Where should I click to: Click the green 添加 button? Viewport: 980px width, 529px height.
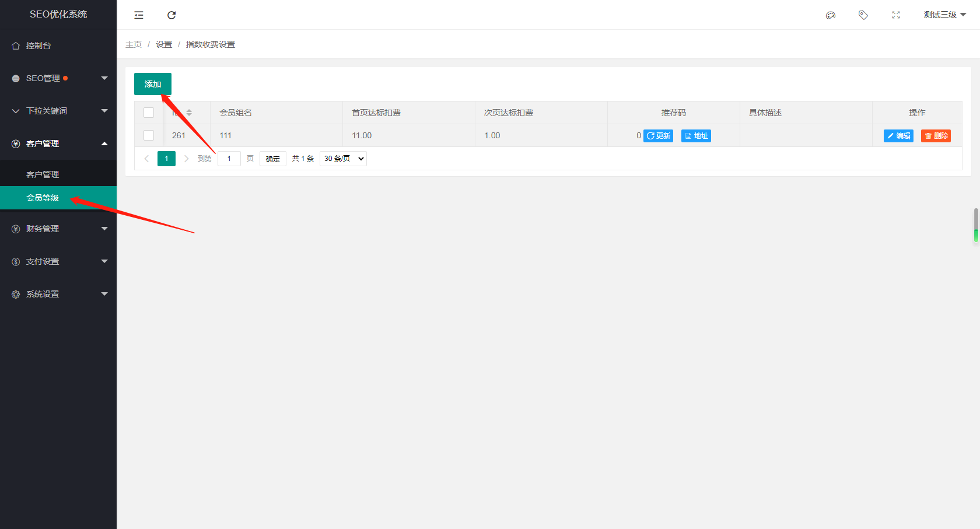click(153, 84)
